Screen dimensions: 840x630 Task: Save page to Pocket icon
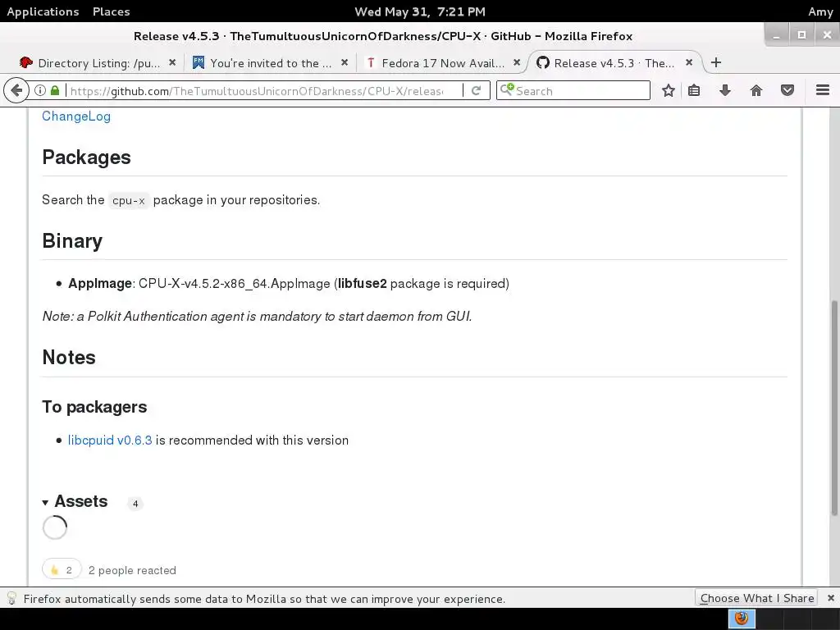[787, 90]
